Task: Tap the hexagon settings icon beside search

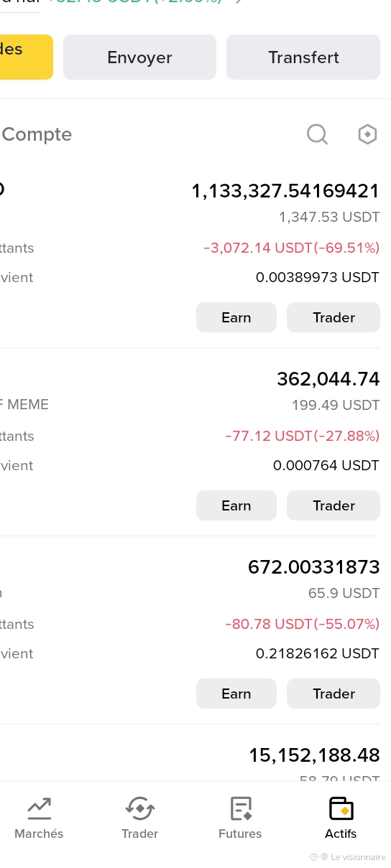Action: 367,134
